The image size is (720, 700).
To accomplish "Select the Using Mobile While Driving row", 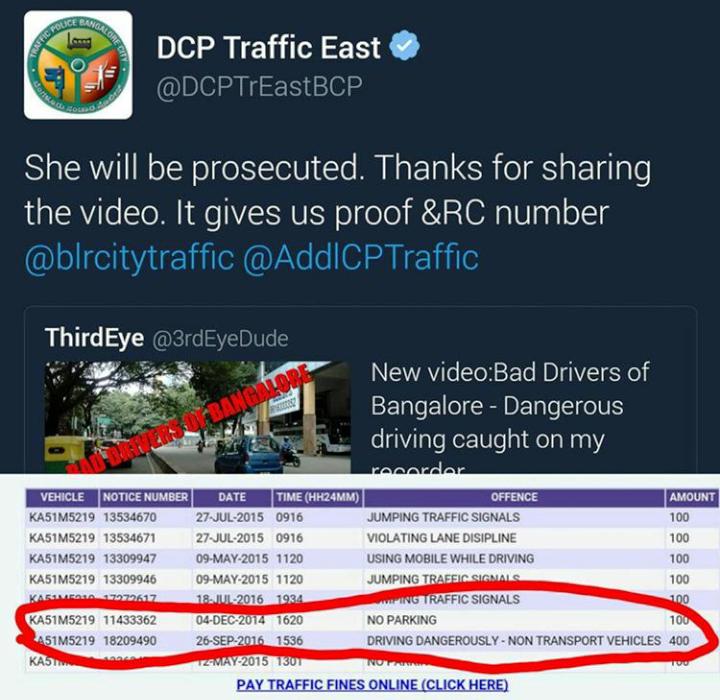I will pyautogui.click(x=372, y=559).
